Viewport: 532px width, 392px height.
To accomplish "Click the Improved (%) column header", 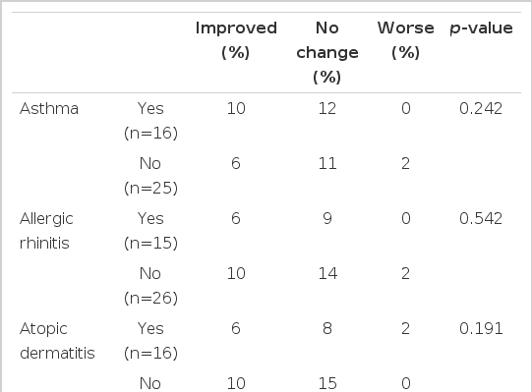I will [x=236, y=40].
